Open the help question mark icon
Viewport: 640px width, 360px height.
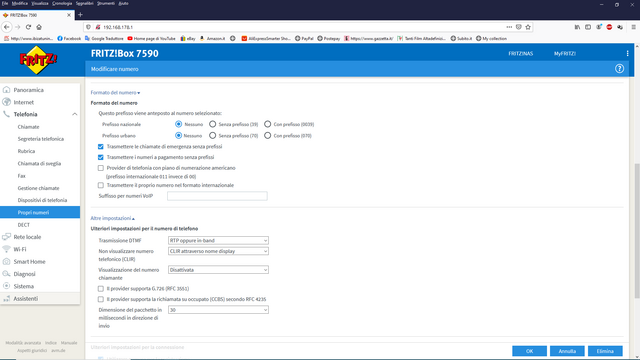coord(619,69)
